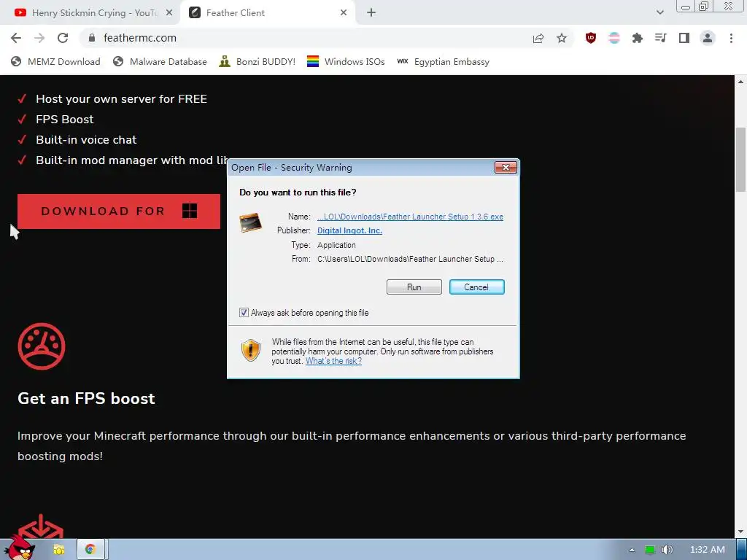Screen dimensions: 747x560
Task: Open the Chrome three-dot menu
Action: pyautogui.click(x=731, y=38)
